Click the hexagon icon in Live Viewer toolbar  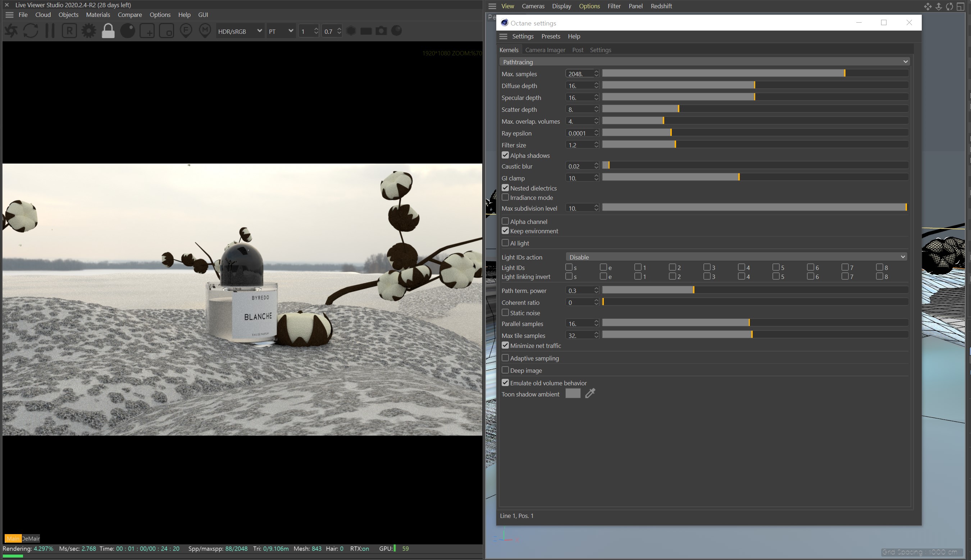(351, 31)
